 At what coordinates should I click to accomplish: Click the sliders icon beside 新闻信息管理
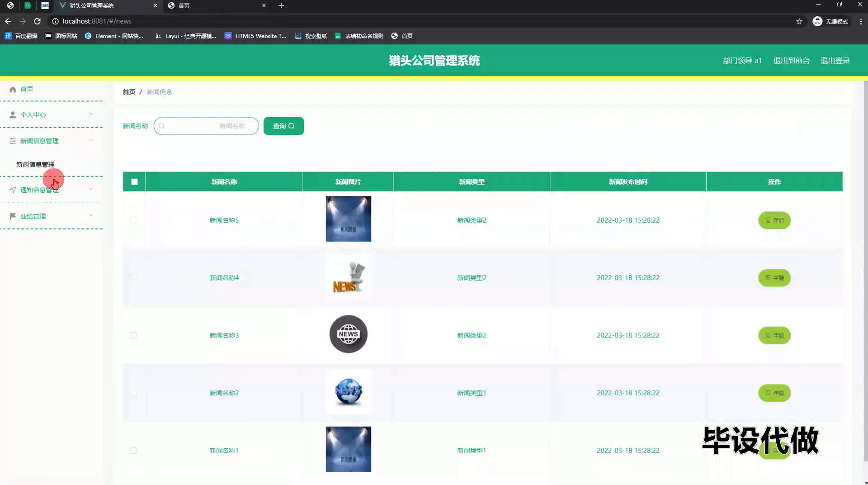(13, 141)
